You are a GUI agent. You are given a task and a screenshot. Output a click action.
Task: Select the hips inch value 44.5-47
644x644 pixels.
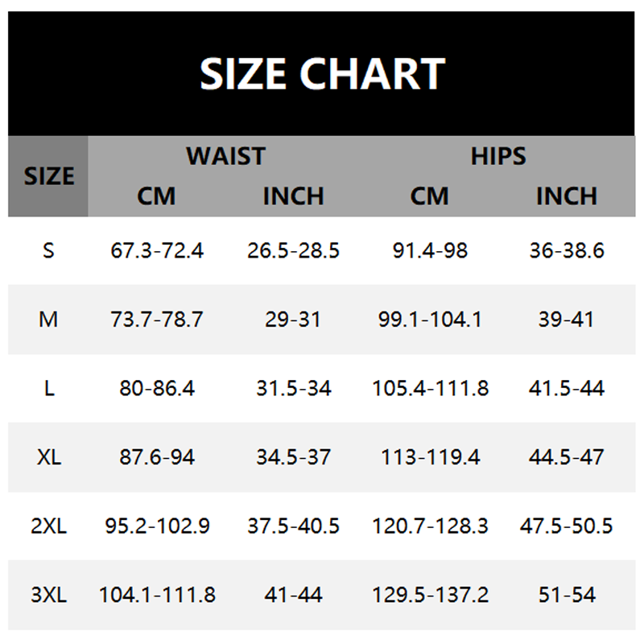[x=567, y=457]
